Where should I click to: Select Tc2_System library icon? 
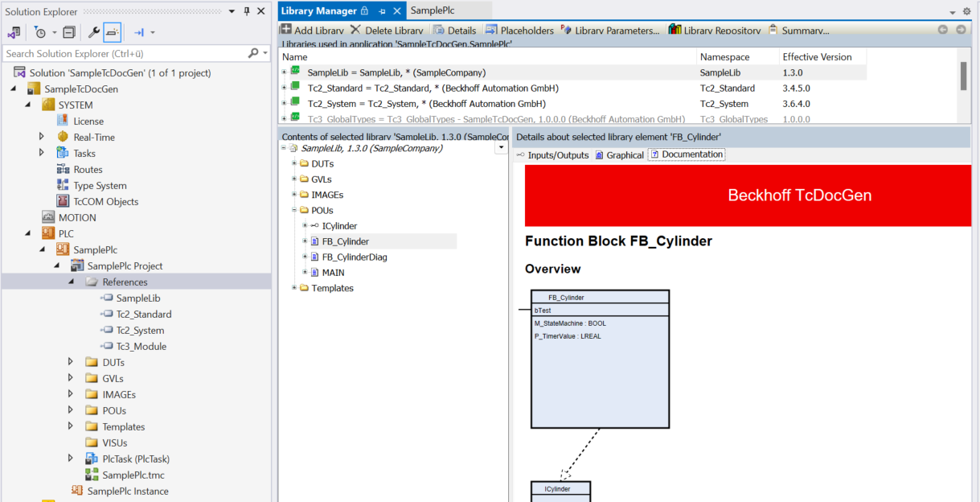[x=295, y=102]
